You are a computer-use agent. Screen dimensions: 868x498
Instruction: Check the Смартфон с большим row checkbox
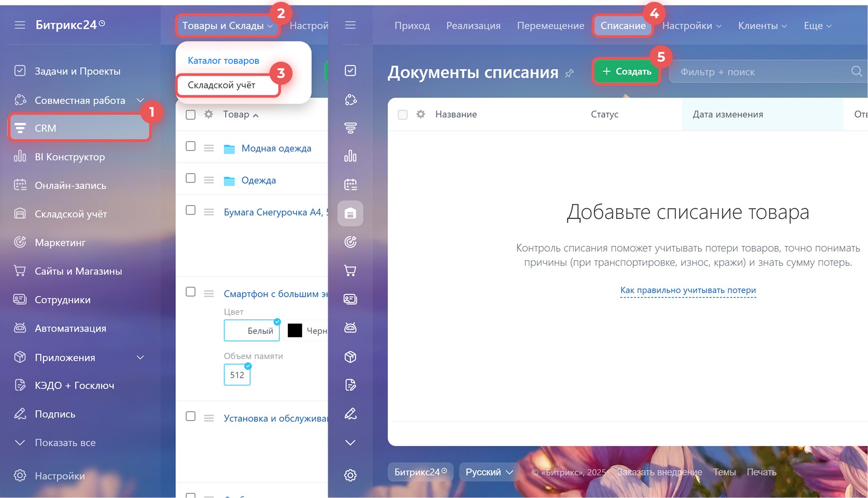(x=191, y=292)
